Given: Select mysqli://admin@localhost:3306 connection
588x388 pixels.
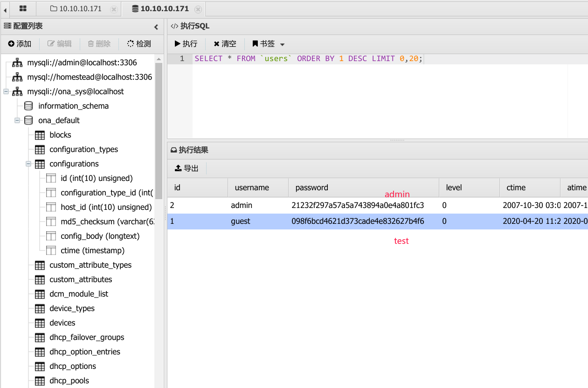Looking at the screenshot, I should pyautogui.click(x=82, y=62).
